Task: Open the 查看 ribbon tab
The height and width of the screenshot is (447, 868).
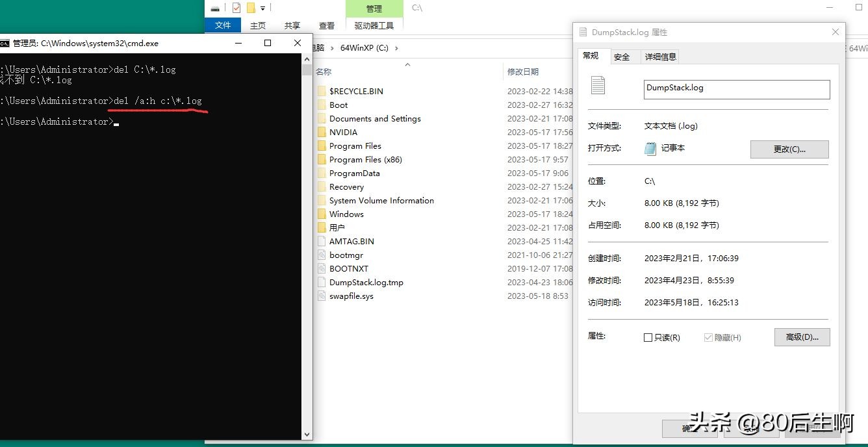Action: 327,25
